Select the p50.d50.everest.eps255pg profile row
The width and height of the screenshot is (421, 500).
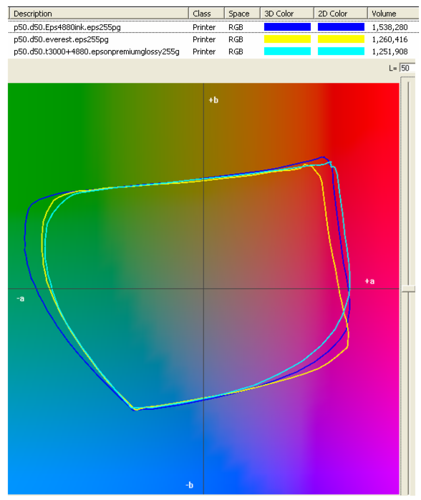coord(213,39)
